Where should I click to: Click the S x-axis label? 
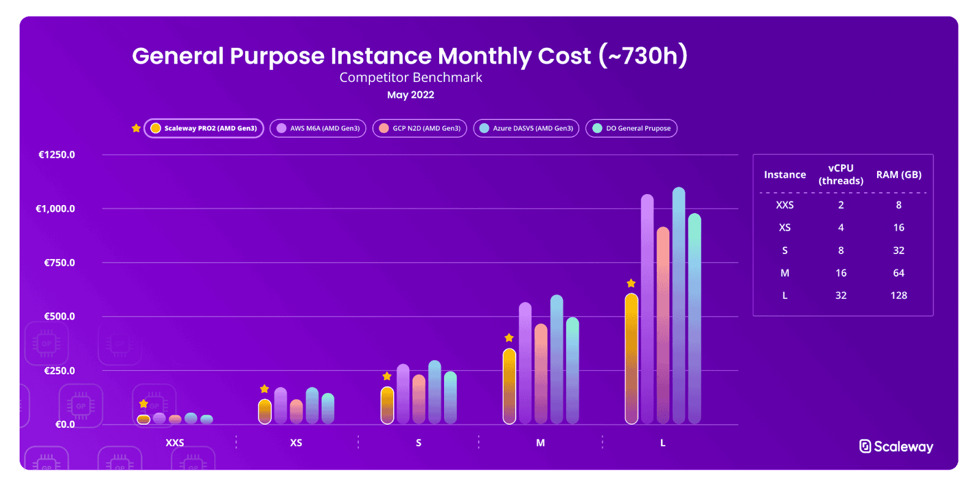[418, 443]
